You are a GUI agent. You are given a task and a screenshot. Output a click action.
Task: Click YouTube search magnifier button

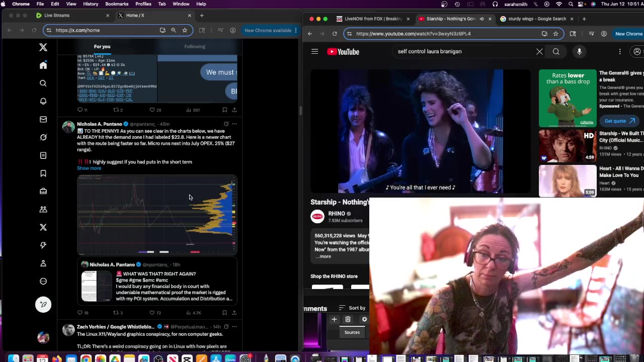click(556, 51)
